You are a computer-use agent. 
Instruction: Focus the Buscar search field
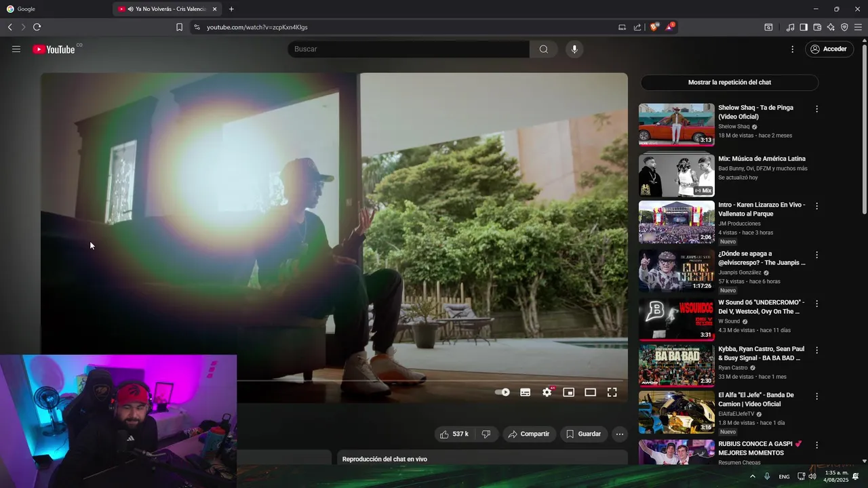409,49
